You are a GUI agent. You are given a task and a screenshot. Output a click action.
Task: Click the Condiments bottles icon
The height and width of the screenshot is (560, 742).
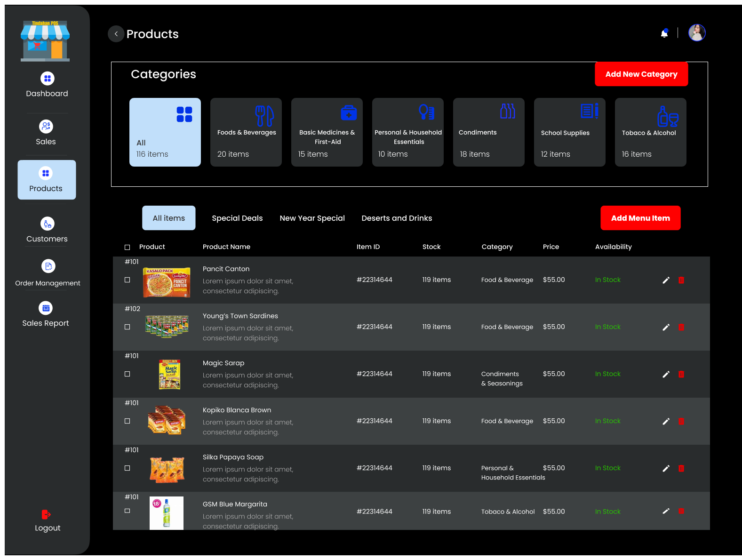pos(508,111)
